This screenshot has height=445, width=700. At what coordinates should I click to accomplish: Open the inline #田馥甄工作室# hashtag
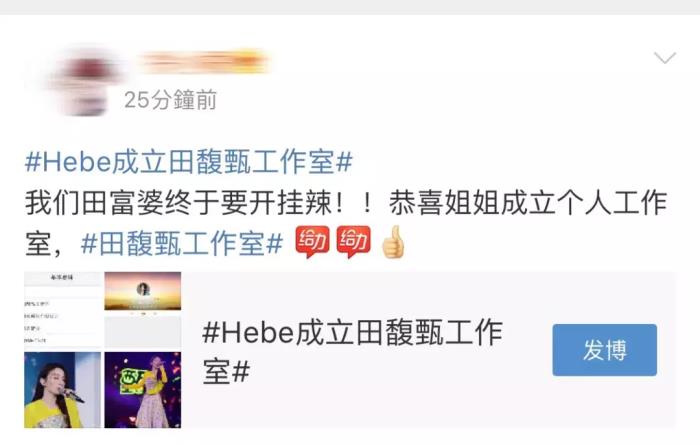tap(182, 244)
